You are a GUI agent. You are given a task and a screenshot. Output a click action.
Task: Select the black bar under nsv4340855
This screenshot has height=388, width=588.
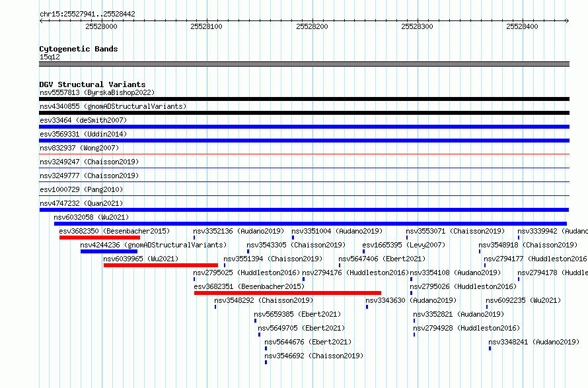tap(304, 113)
